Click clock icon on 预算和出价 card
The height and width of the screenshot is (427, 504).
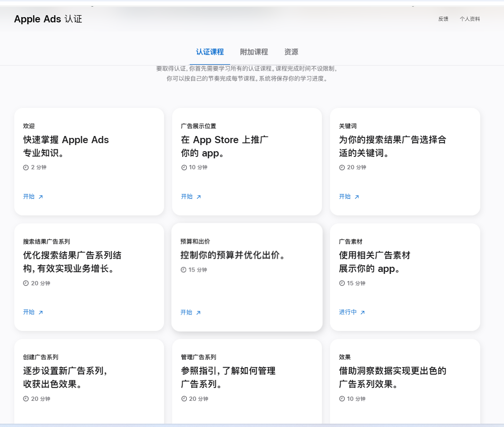click(x=183, y=270)
